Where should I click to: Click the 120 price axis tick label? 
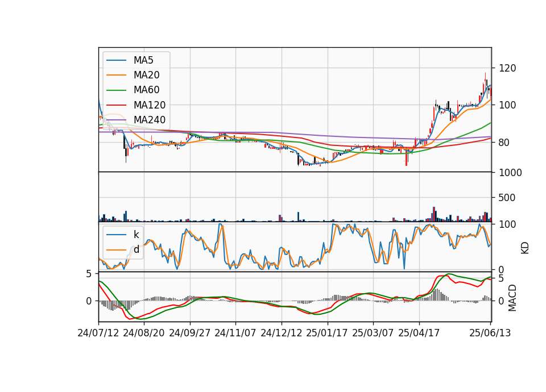tap(507, 68)
